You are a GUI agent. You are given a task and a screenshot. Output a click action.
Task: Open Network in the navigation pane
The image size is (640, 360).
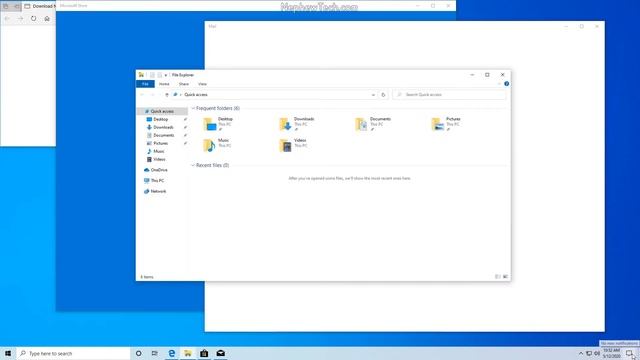158,191
